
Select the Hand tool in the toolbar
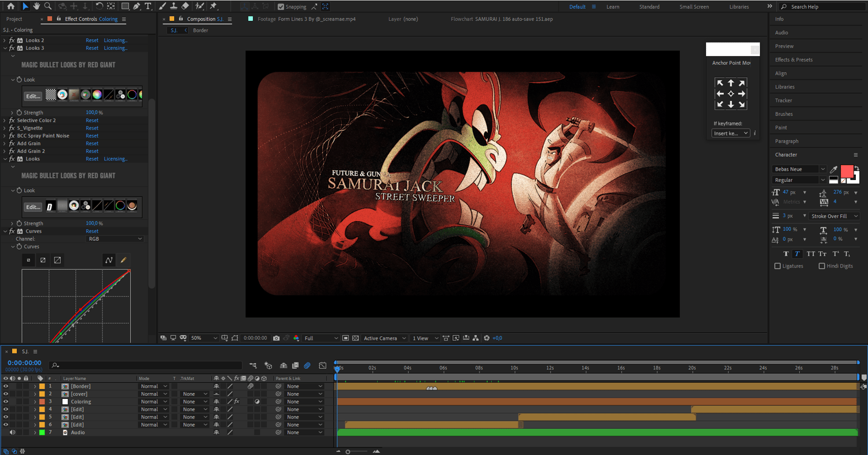[x=36, y=6]
